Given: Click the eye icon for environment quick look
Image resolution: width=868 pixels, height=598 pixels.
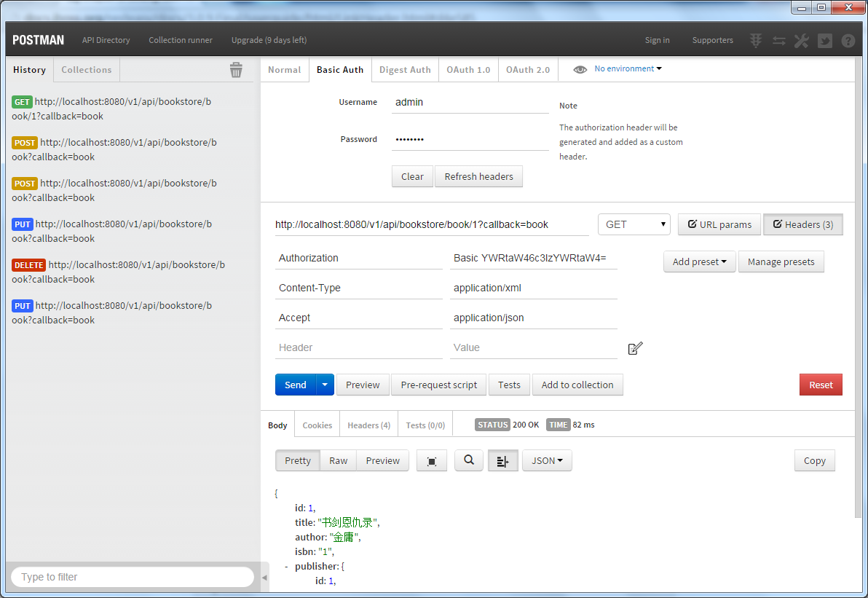Looking at the screenshot, I should 580,69.
